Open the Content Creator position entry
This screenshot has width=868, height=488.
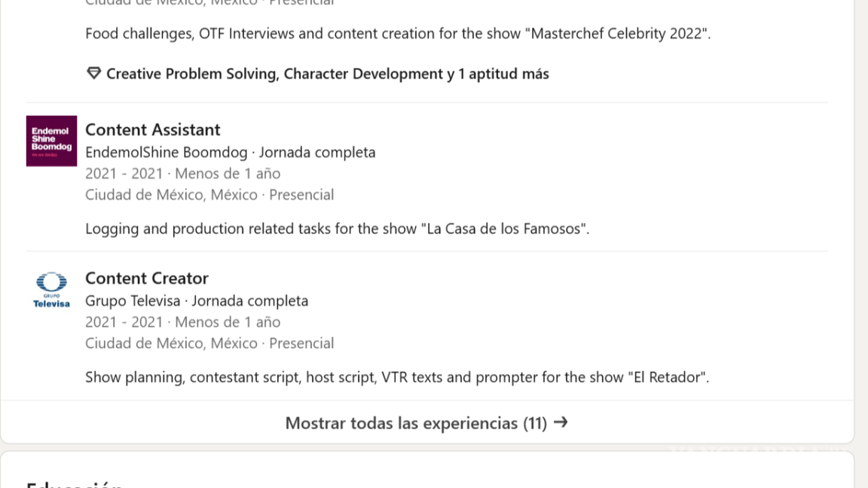(146, 278)
